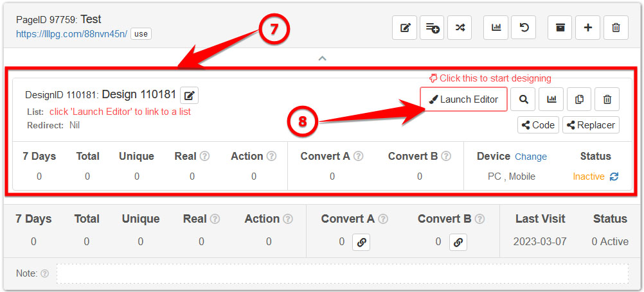The image size is (644, 292).
Task: Click the shuffle split-test icon
Action: (460, 28)
